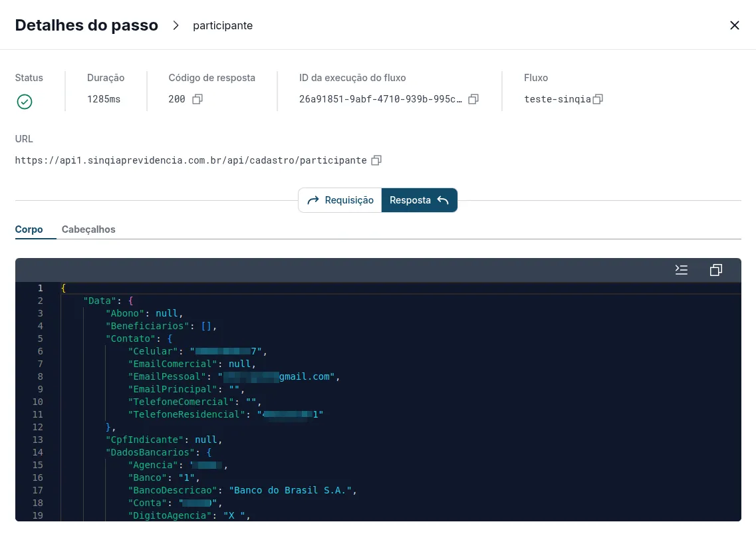The image size is (756, 536).
Task: Select the sinqiaprevidencia API URL text
Action: (191, 160)
